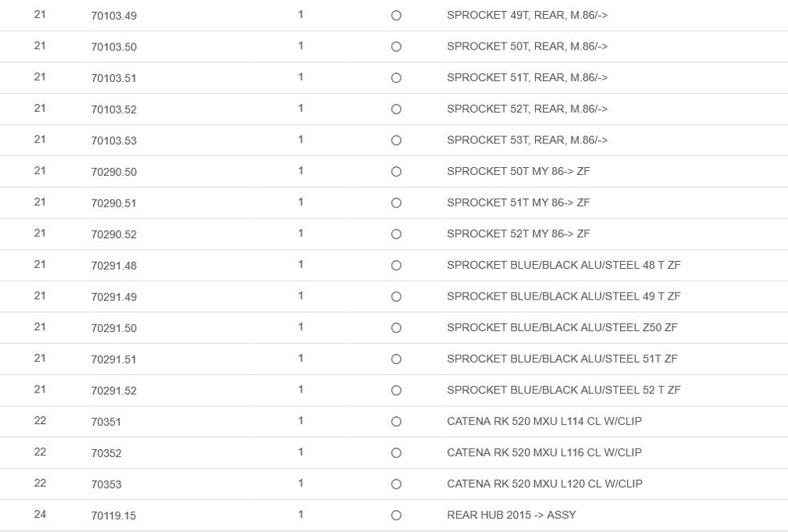Image resolution: width=788 pixels, height=532 pixels.
Task: Select radio button for part 70353
Action: [x=396, y=484]
